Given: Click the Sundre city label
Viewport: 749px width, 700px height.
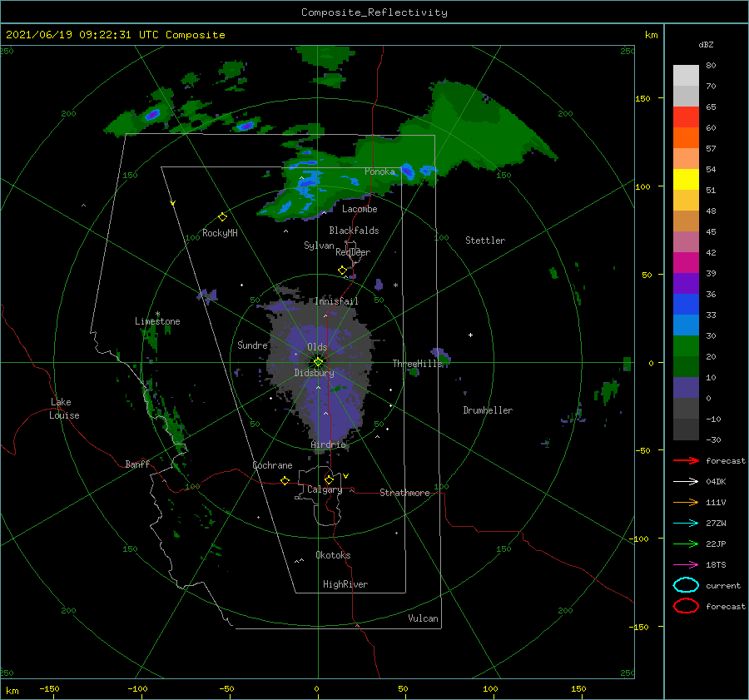Looking at the screenshot, I should pyautogui.click(x=252, y=345).
